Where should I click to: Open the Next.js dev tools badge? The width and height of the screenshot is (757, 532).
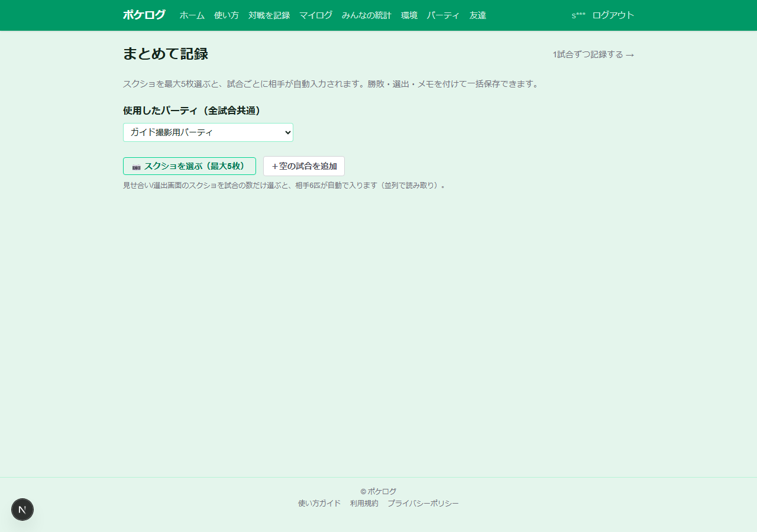coord(22,510)
